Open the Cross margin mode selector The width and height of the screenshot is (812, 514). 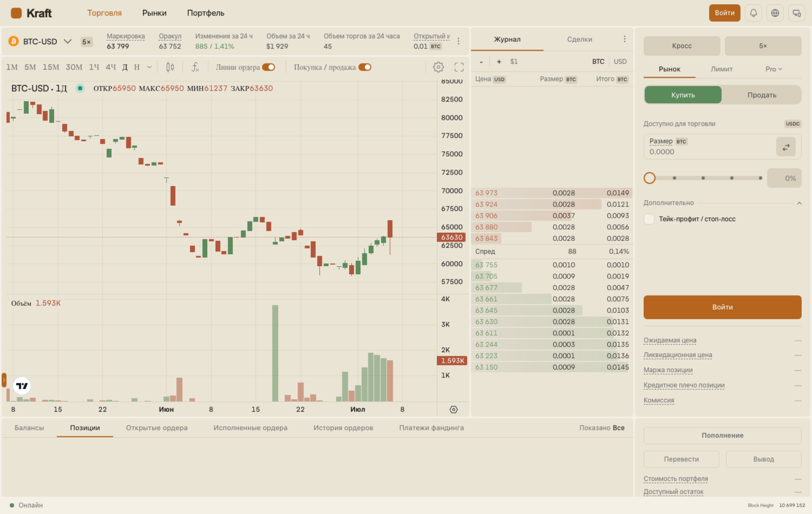(682, 46)
